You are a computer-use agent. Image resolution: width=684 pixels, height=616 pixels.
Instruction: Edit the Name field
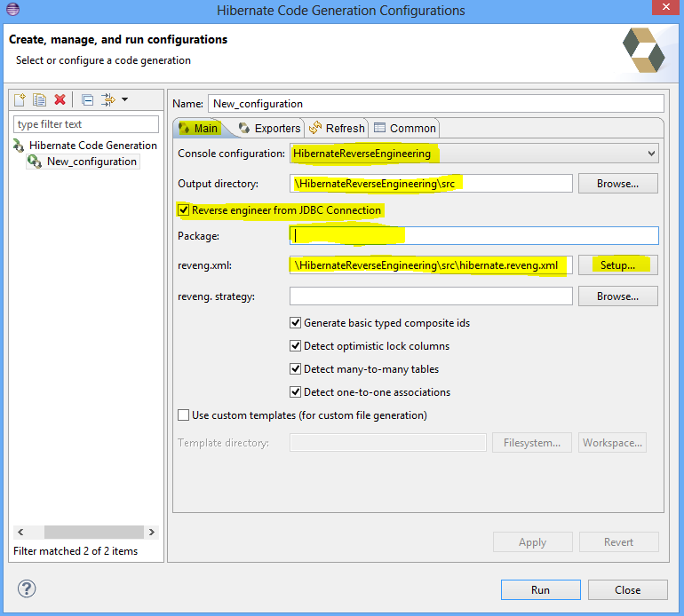pyautogui.click(x=436, y=104)
